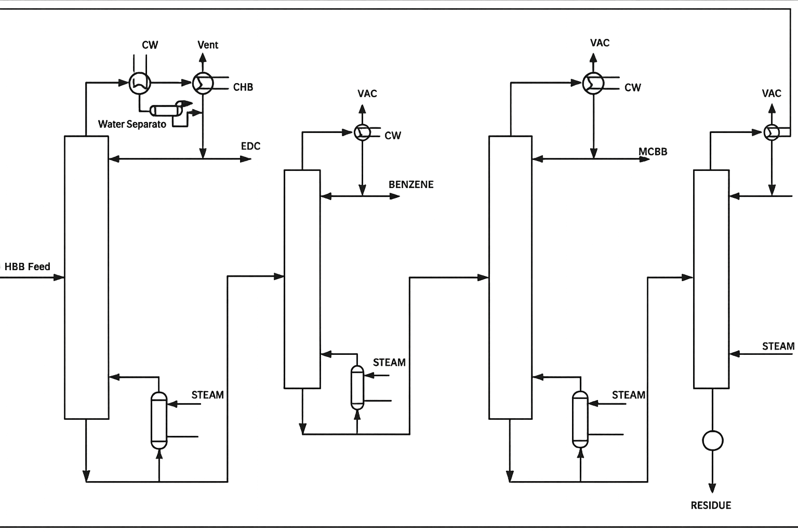Click the 'CHB' label
798x532 pixels.
click(243, 87)
